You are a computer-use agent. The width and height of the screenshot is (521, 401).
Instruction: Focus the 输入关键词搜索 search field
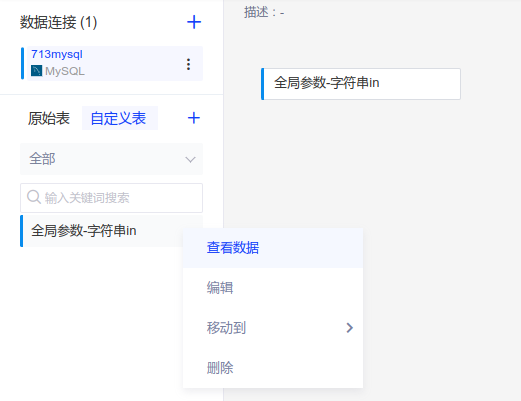(111, 198)
